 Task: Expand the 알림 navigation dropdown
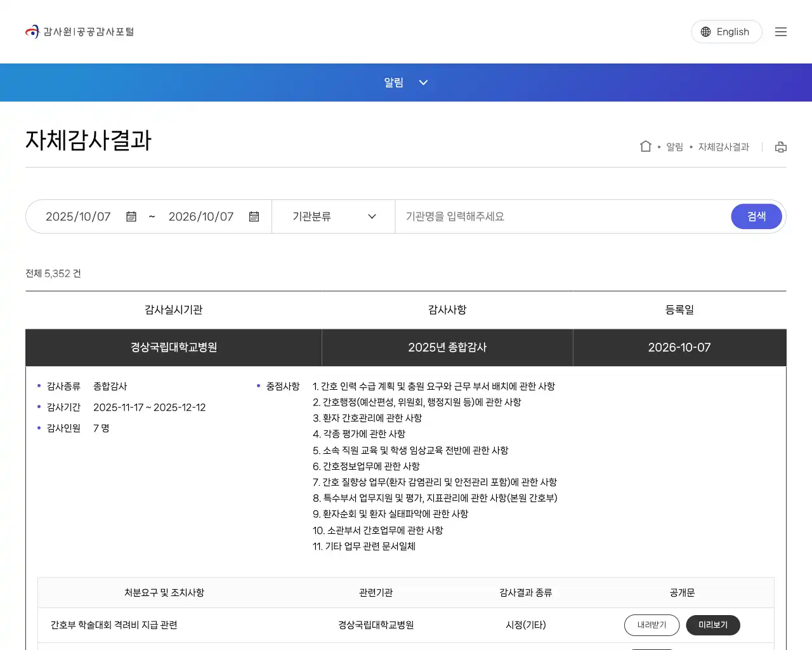406,83
